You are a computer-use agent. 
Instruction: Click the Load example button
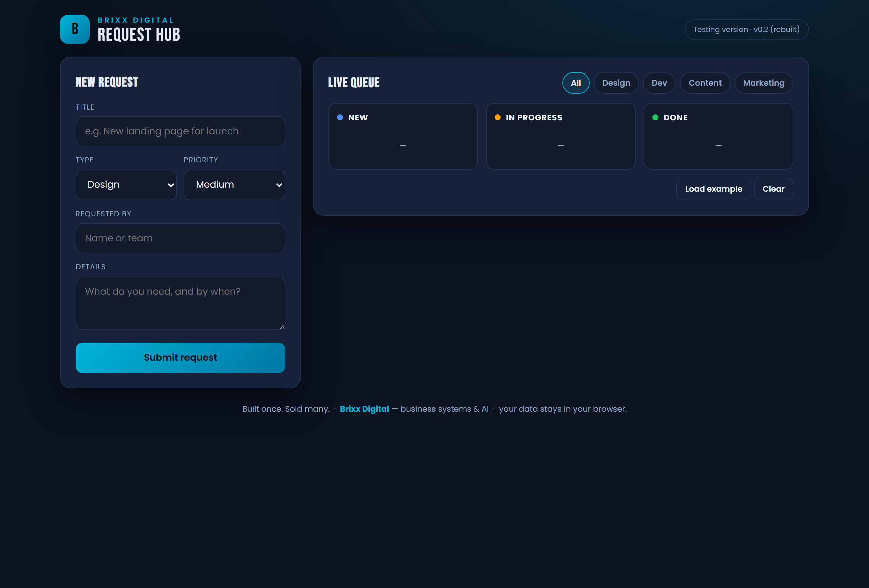tap(714, 189)
